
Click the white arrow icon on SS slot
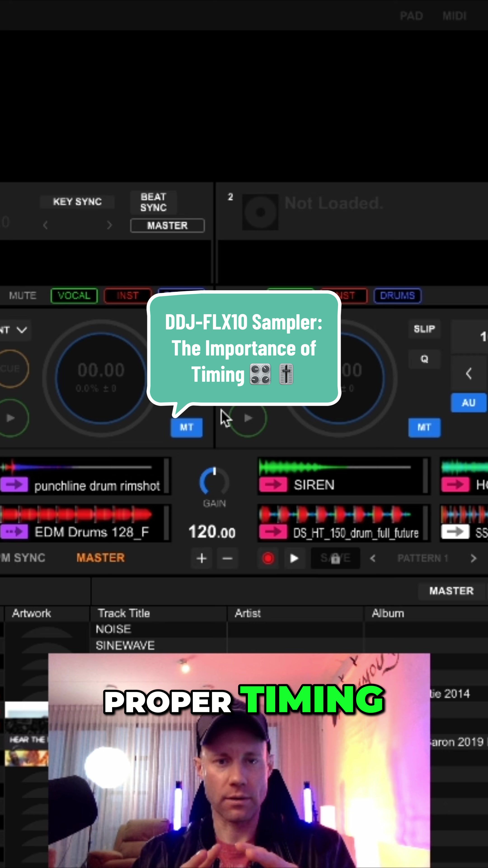pyautogui.click(x=455, y=532)
